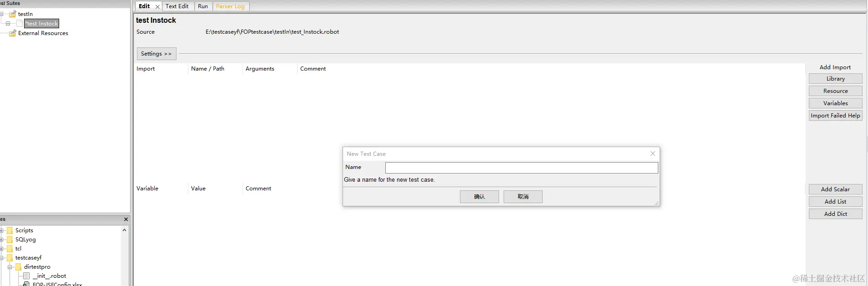Screen dimensions: 868x286
Task: Click the testcaseyf folder icon
Action: click(x=10, y=258)
